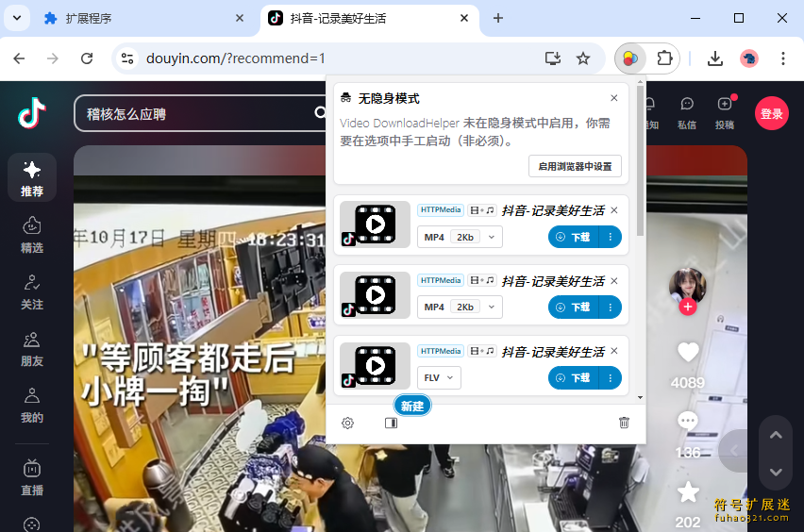The image size is (804, 532).
Task: Select 精选 in Douyin sidebar
Action: (x=32, y=234)
